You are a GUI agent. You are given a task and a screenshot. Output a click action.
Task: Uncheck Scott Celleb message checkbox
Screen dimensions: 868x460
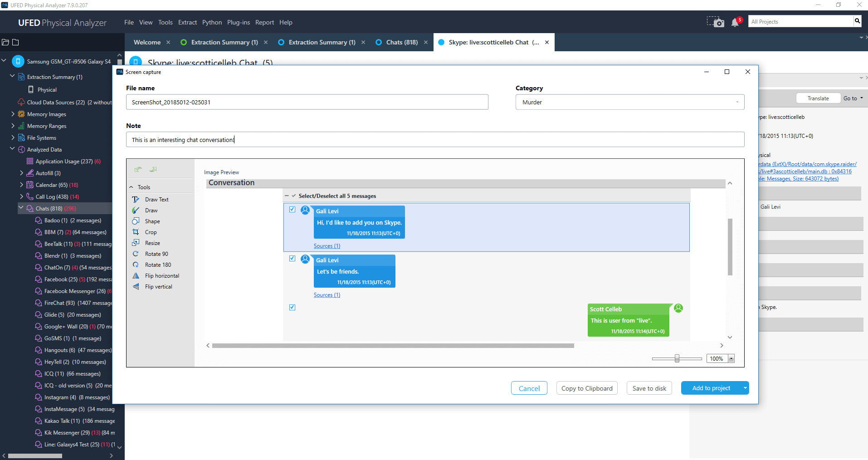pyautogui.click(x=293, y=308)
